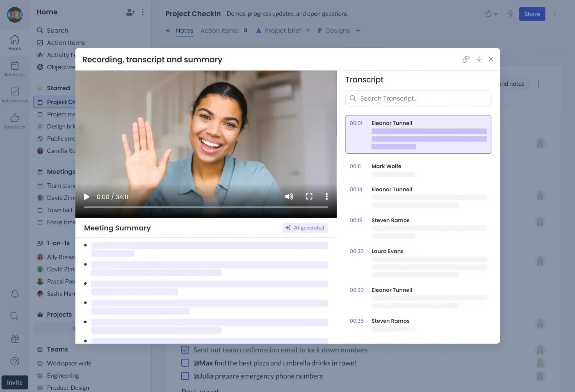This screenshot has width=575, height=392.
Task: Focus the Search Transcript field
Action: 418,98
